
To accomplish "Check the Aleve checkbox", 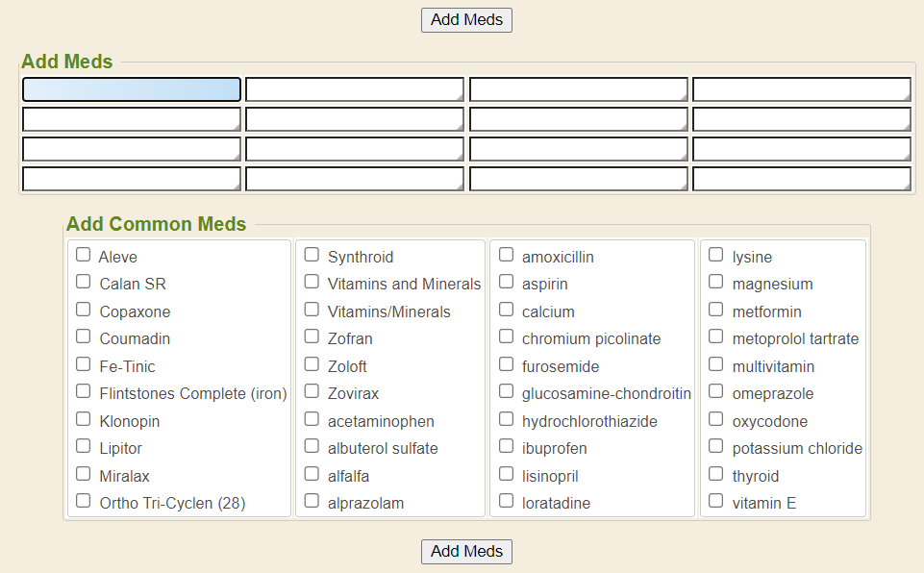I will (84, 255).
